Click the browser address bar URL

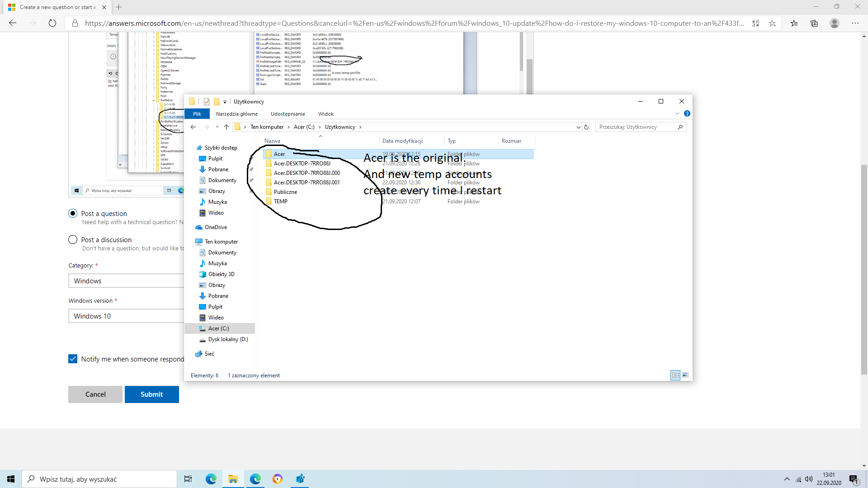414,23
